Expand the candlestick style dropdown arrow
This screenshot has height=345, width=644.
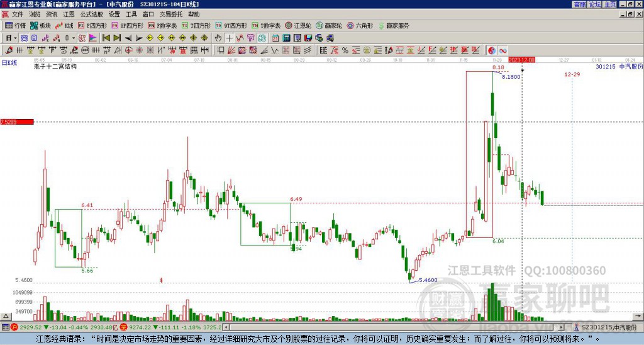point(74,38)
